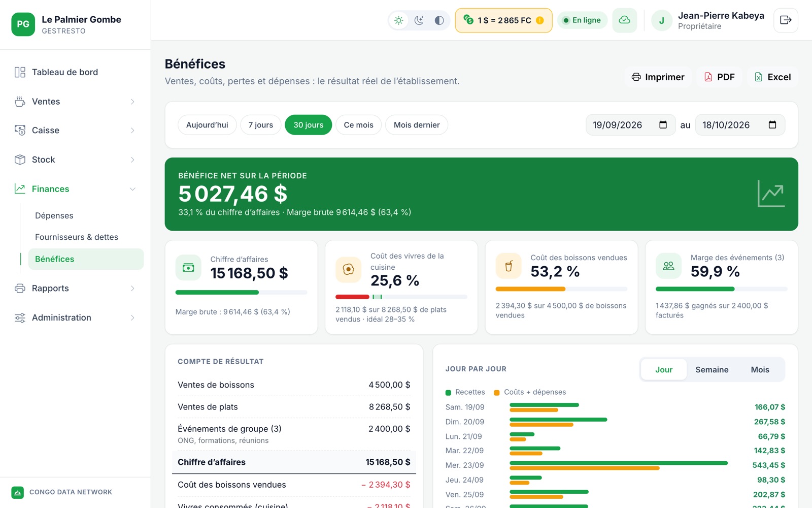This screenshot has width=812, height=508.
Task: Click the events margin green progress bar
Action: point(721,289)
